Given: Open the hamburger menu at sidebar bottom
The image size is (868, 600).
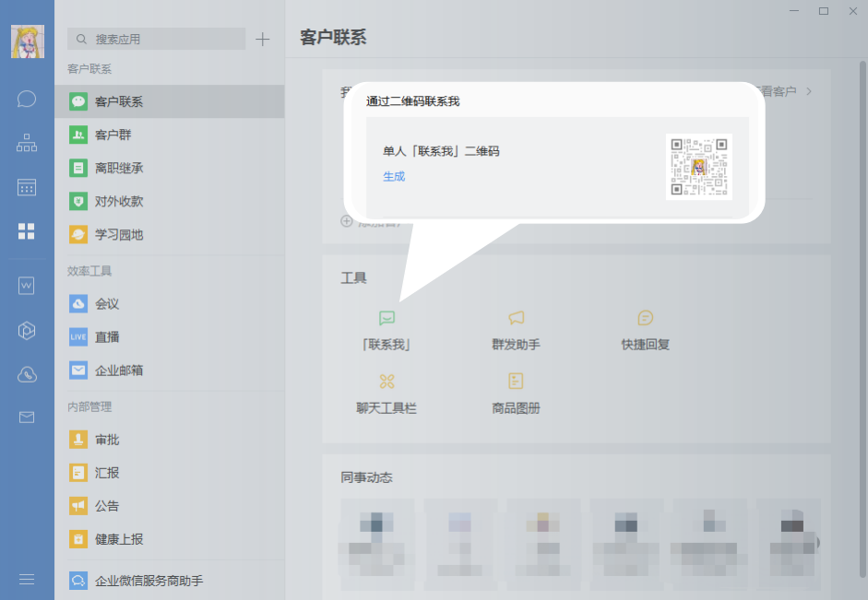Looking at the screenshot, I should pyautogui.click(x=27, y=579).
